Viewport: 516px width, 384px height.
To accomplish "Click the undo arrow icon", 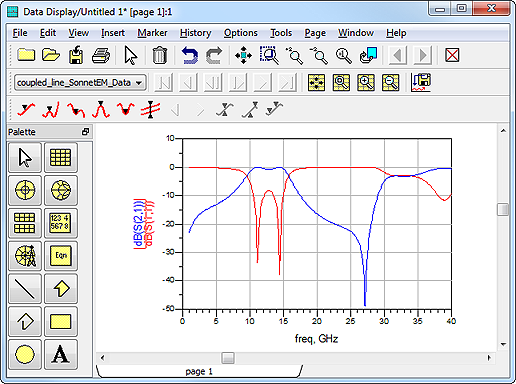I will coord(189,55).
